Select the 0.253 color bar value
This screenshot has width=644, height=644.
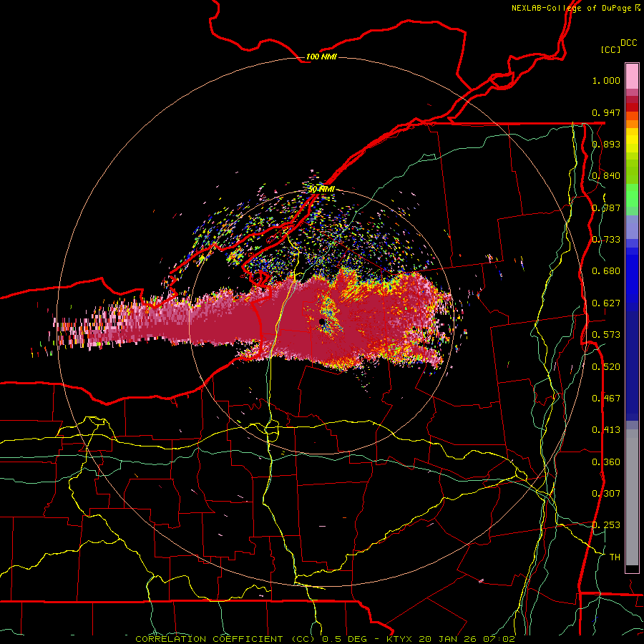[x=606, y=525]
